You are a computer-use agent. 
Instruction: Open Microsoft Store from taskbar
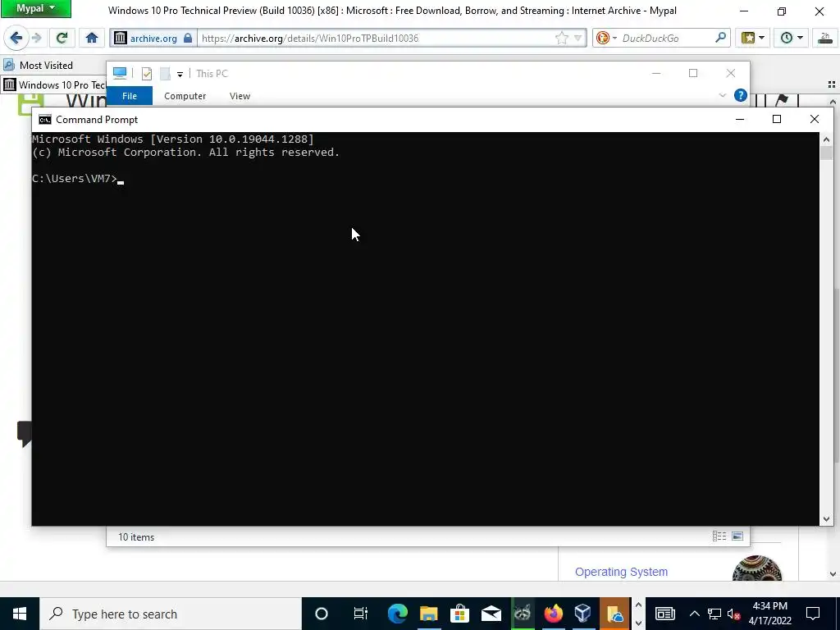459,614
